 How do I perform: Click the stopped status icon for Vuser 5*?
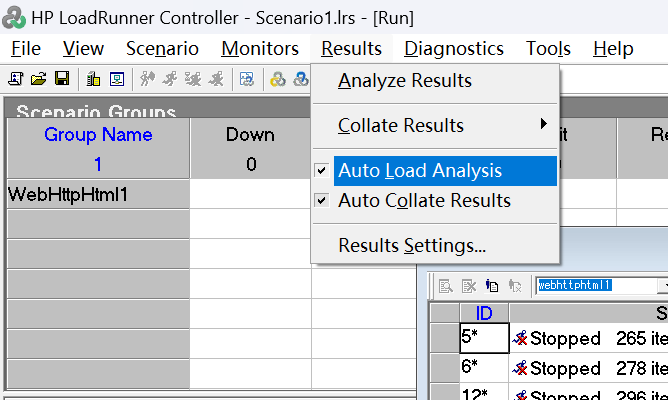tap(519, 339)
